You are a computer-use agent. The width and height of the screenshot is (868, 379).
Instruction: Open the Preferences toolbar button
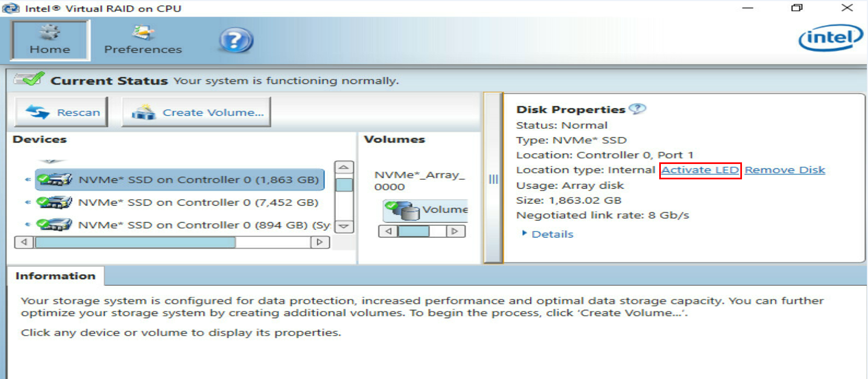click(x=143, y=41)
